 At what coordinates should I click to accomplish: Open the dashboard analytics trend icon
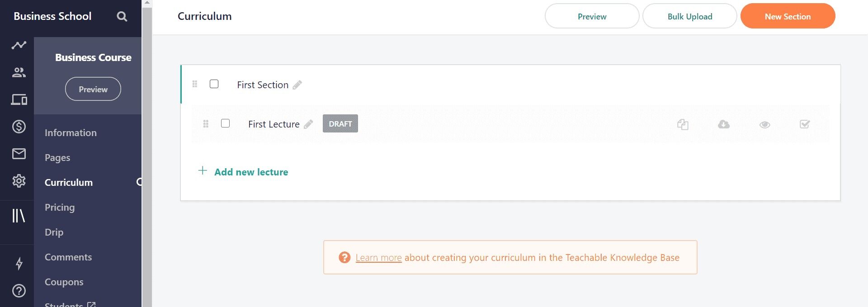click(x=19, y=45)
